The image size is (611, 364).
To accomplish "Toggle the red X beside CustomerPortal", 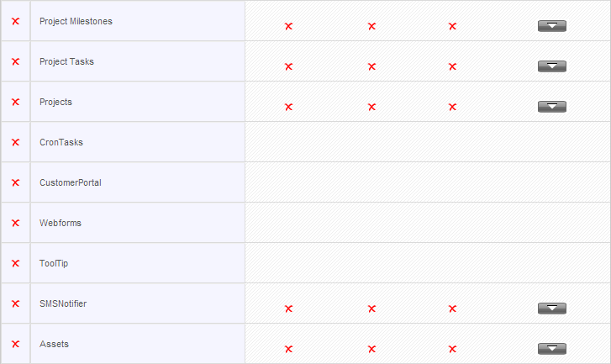I will pos(16,182).
